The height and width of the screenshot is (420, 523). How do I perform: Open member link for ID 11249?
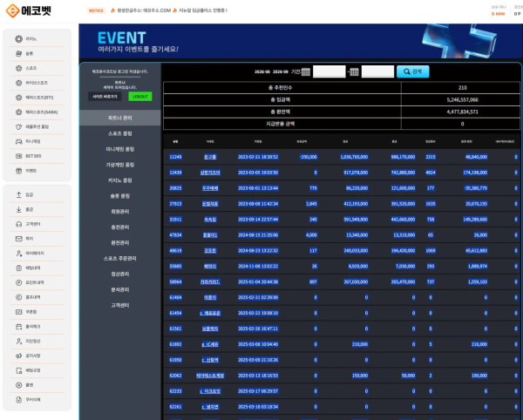pyautogui.click(x=210, y=157)
